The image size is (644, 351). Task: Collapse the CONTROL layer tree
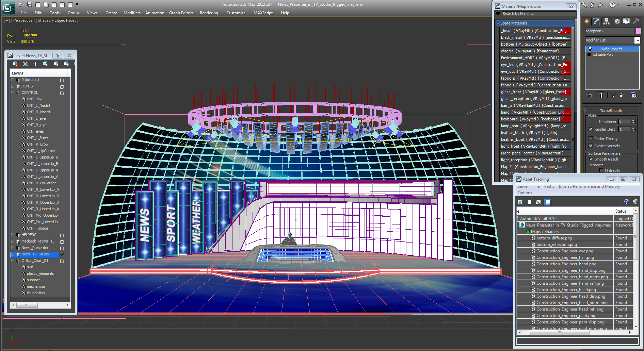[13, 93]
